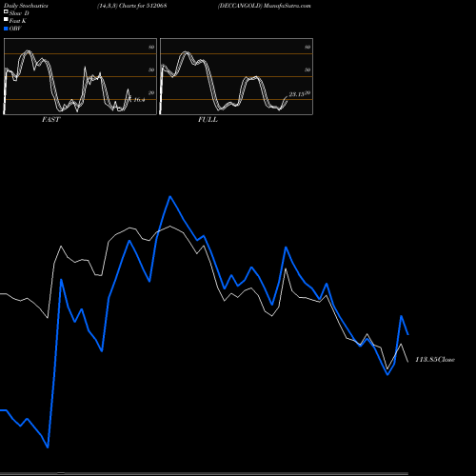The height and width of the screenshot is (476, 476).
Task: Click the '113.85Close' price label
Action: (435, 360)
